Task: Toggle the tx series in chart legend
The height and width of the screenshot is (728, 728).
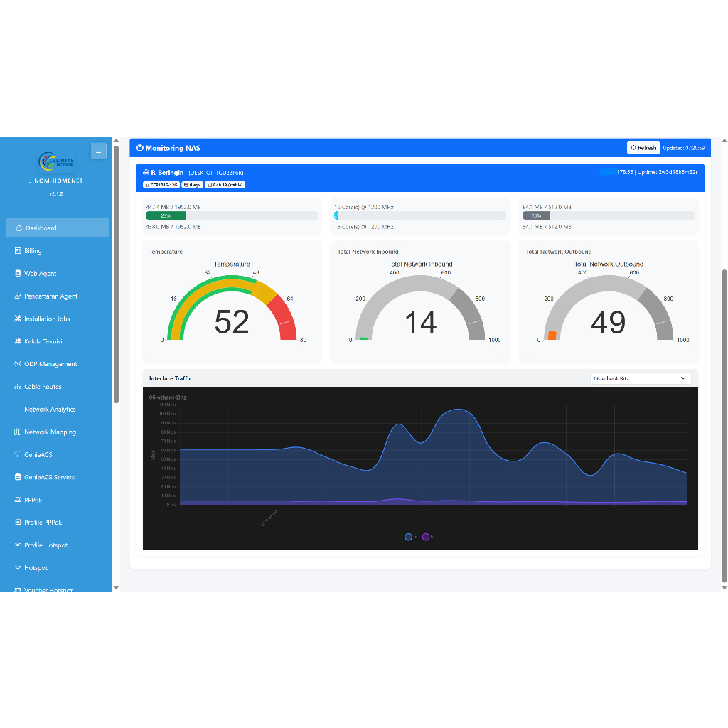Action: click(428, 537)
